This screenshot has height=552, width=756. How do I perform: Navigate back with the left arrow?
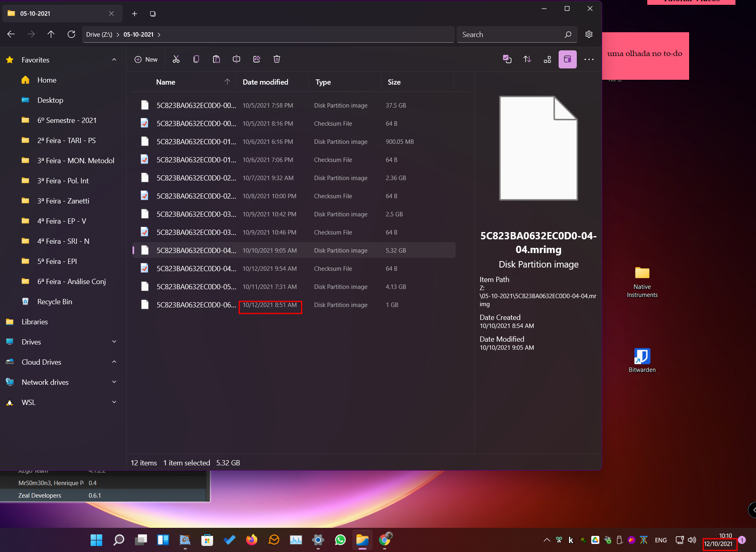(x=11, y=34)
